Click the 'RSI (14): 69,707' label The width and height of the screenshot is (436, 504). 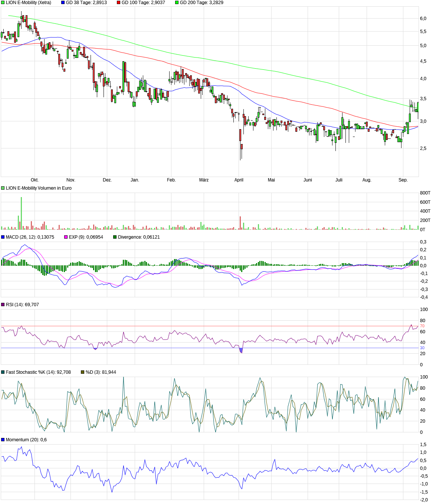(22, 305)
